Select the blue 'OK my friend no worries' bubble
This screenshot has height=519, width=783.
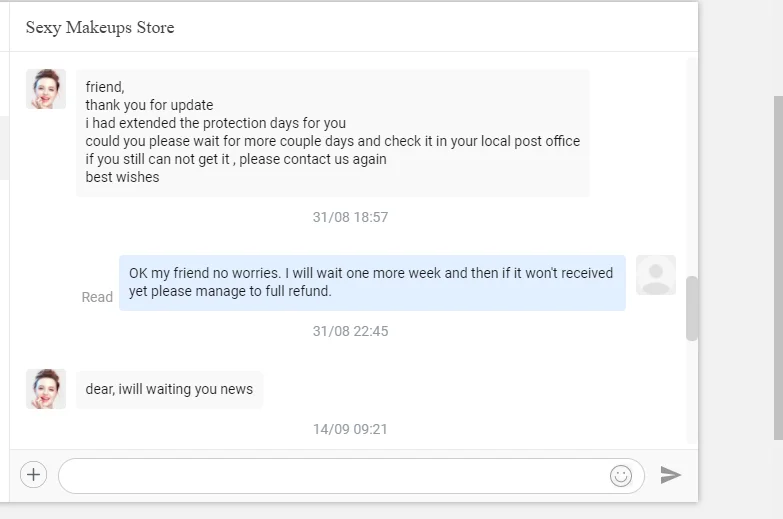coord(372,282)
